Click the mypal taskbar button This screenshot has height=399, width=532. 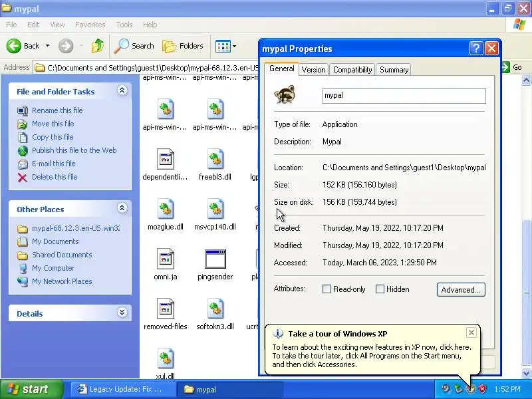(x=230, y=389)
